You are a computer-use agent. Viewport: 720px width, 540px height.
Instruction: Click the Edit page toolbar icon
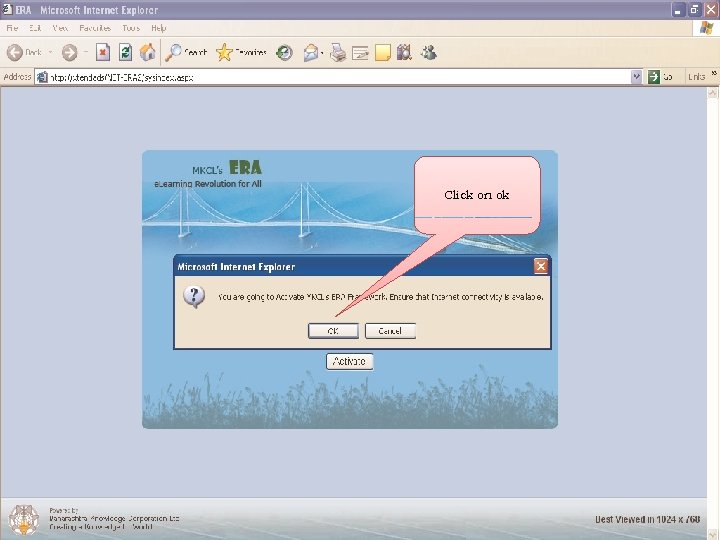click(x=360, y=53)
